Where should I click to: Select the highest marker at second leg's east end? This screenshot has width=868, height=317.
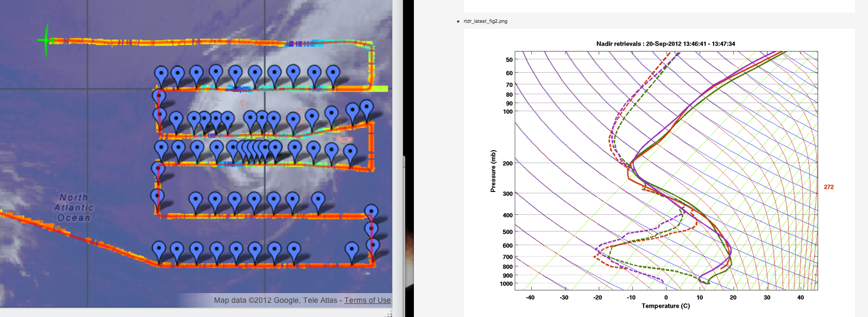pos(367,108)
